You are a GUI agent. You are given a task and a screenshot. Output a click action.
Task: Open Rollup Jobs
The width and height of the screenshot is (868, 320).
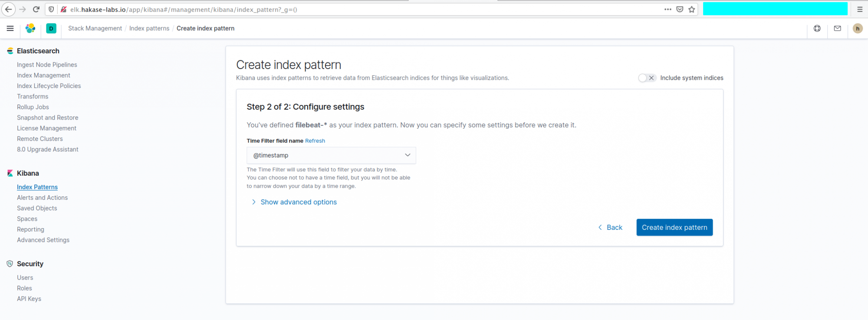click(x=33, y=107)
